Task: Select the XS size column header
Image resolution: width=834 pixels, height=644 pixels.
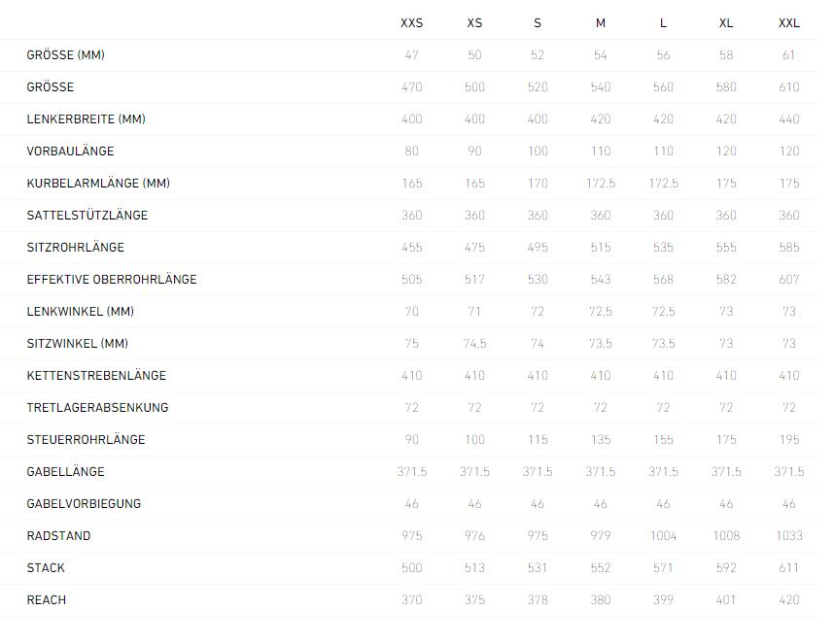Action: point(474,23)
